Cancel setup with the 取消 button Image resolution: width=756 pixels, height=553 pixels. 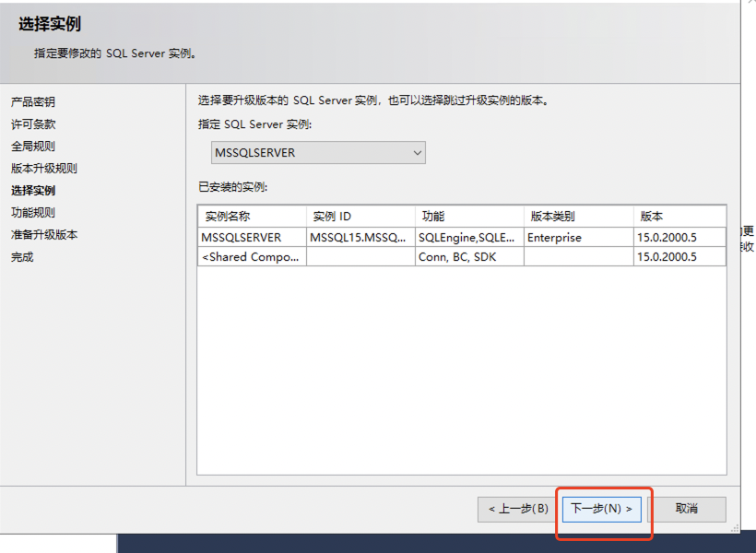687,509
